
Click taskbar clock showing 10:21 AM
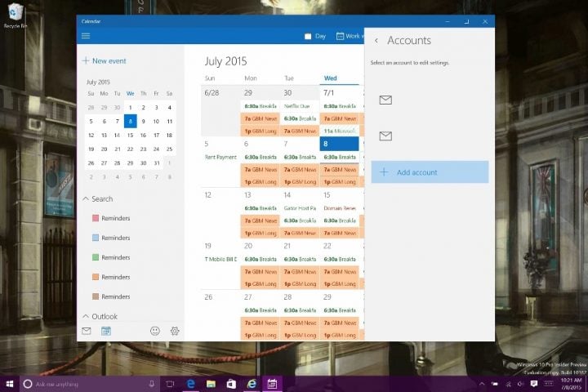pyautogui.click(x=572, y=384)
